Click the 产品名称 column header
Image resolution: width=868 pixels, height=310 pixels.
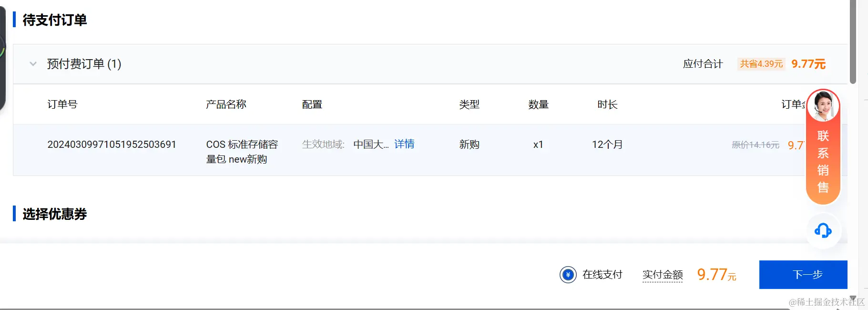click(226, 104)
